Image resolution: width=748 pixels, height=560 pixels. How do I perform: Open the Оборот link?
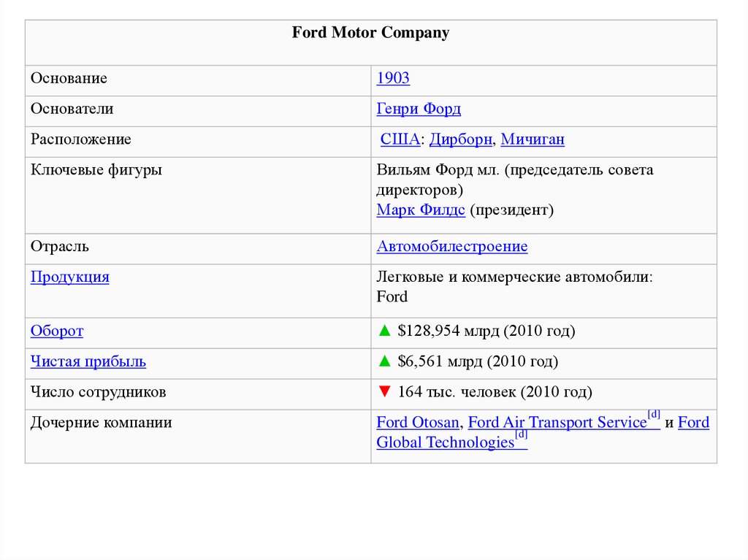click(57, 331)
